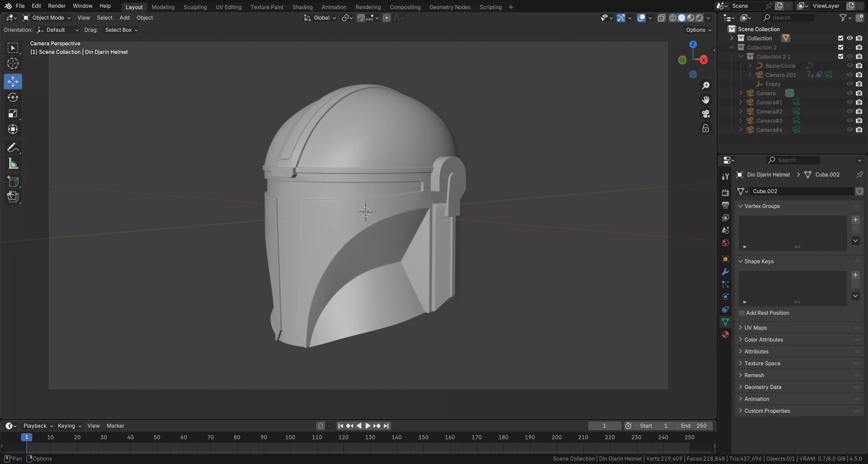Activate the Rotate tool

pyautogui.click(x=13, y=98)
